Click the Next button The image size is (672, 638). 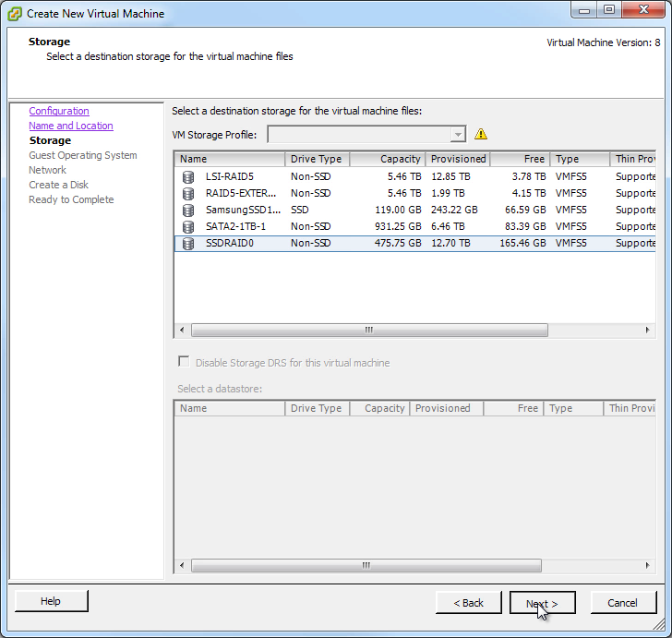point(542,603)
